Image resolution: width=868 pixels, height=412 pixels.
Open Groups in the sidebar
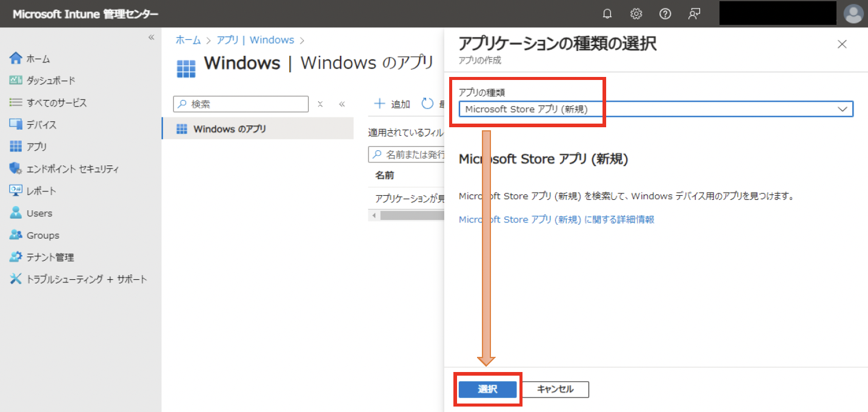pyautogui.click(x=35, y=235)
